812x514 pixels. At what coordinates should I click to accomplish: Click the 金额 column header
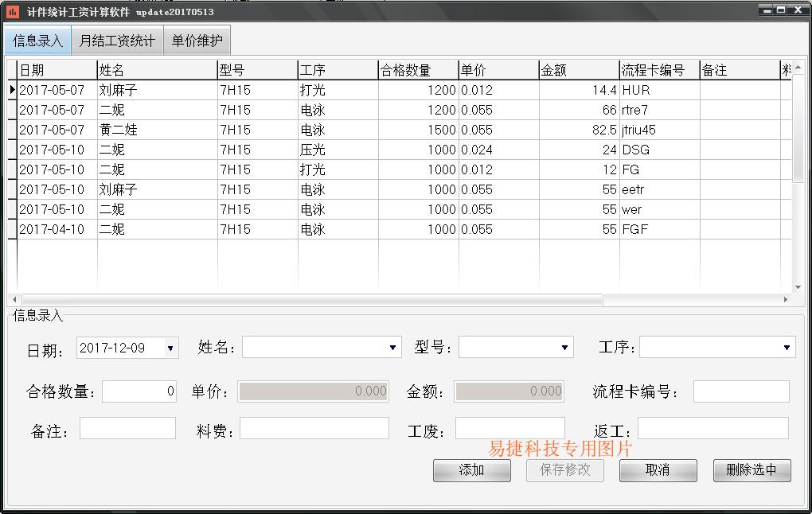coord(580,70)
